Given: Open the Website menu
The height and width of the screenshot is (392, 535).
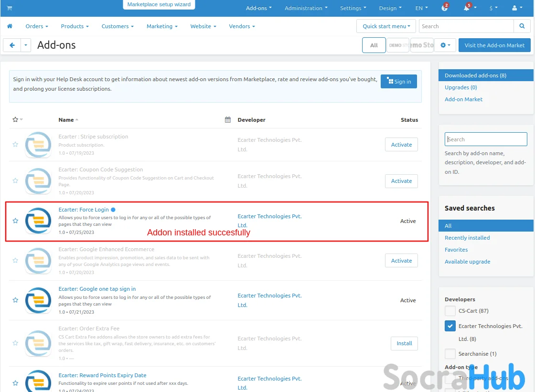Looking at the screenshot, I should (x=203, y=26).
